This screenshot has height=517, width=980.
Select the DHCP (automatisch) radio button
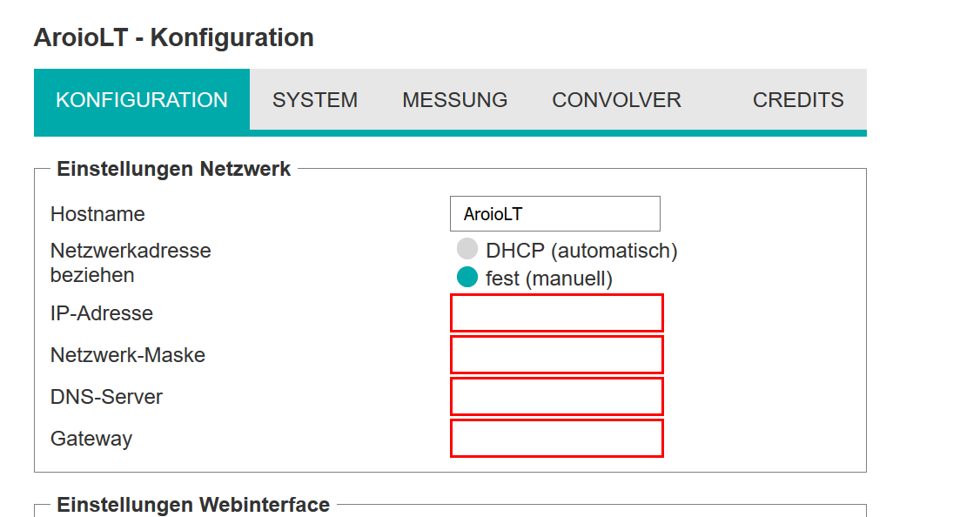[x=467, y=249]
